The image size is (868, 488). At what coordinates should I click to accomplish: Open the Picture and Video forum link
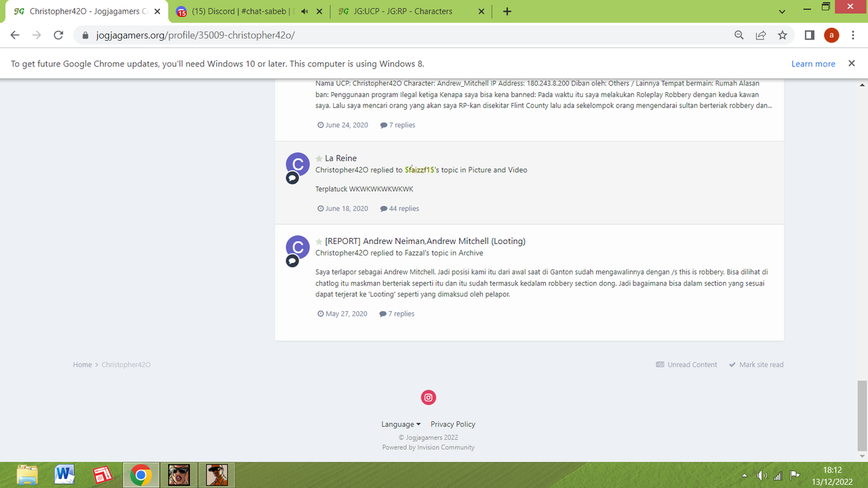[498, 170]
